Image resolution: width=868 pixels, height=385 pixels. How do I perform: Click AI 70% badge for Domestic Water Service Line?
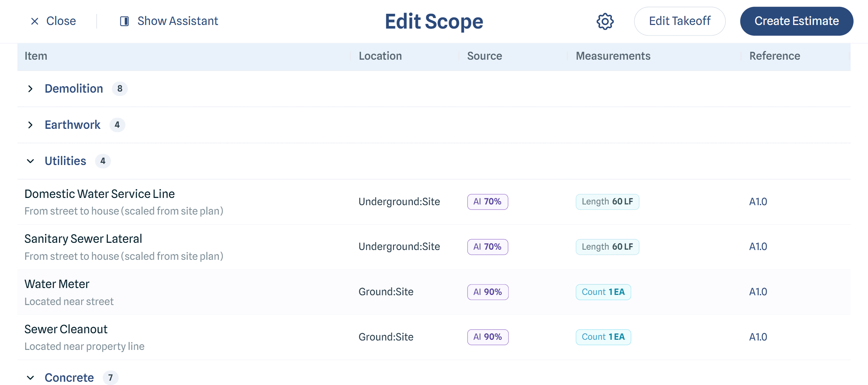[x=488, y=202]
